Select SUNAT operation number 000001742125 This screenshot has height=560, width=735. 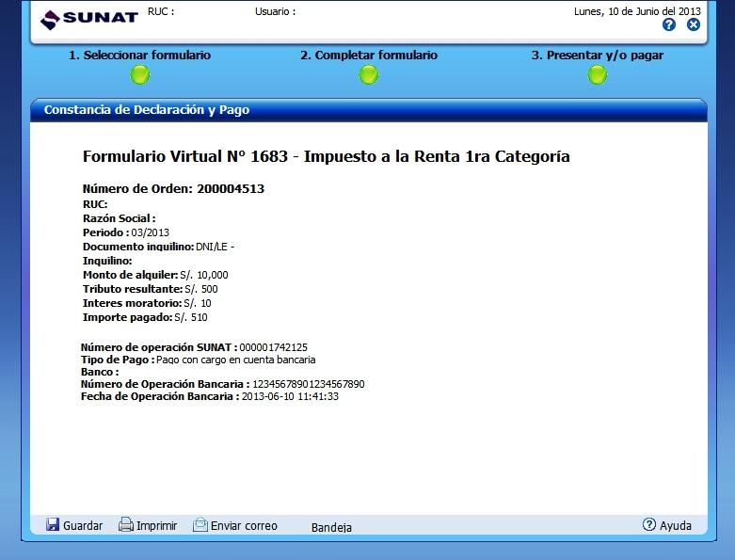point(273,347)
